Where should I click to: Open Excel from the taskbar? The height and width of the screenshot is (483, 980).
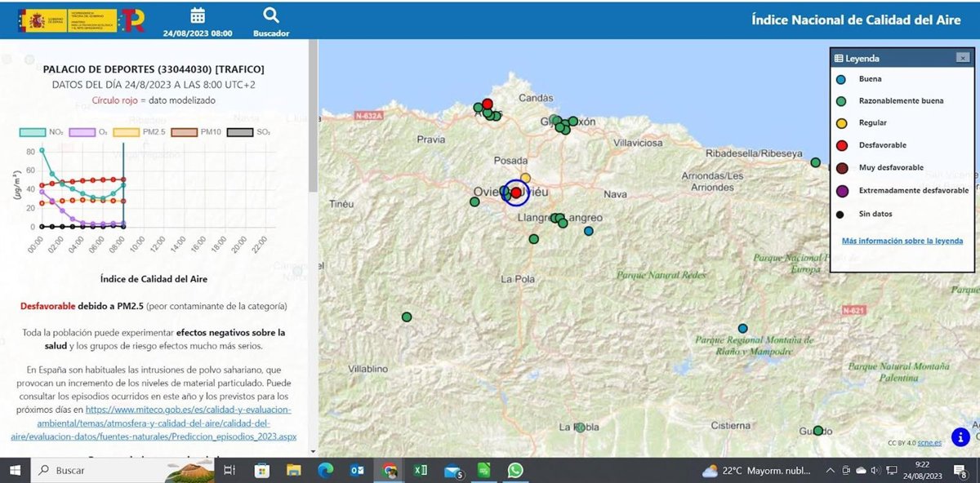click(421, 471)
